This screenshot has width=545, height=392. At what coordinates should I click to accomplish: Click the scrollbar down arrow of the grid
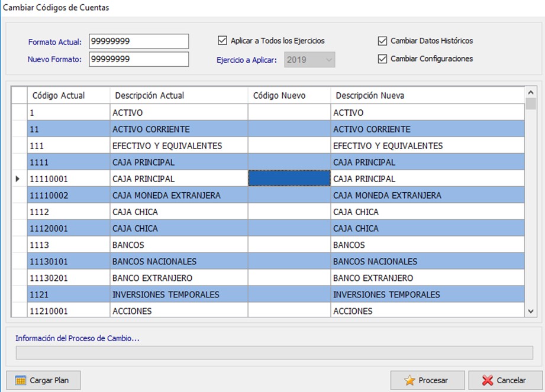coord(531,312)
